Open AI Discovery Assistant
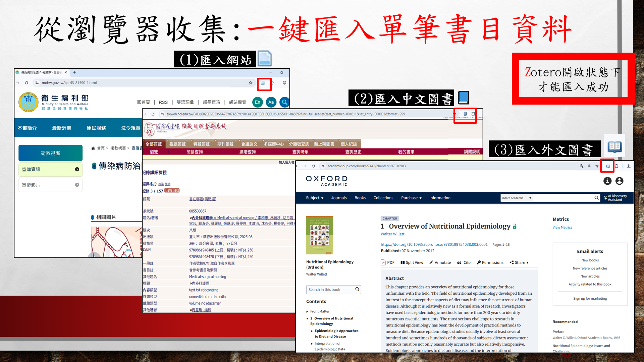 point(616,198)
